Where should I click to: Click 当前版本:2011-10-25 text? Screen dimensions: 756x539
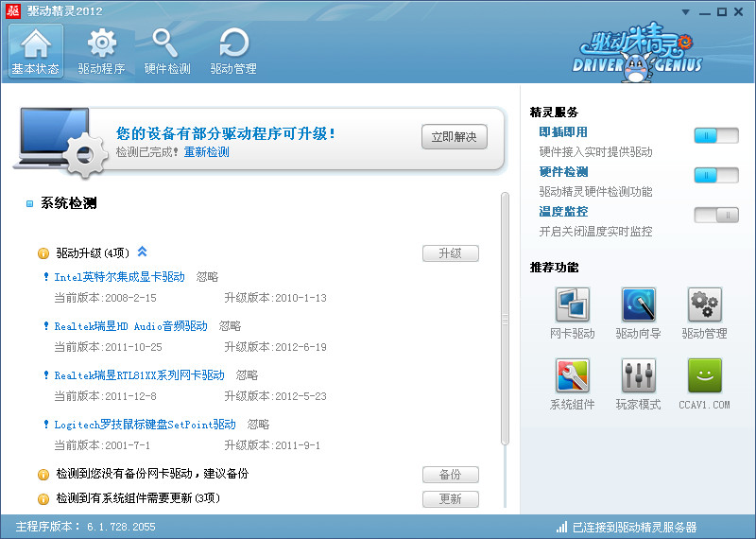[x=108, y=347]
